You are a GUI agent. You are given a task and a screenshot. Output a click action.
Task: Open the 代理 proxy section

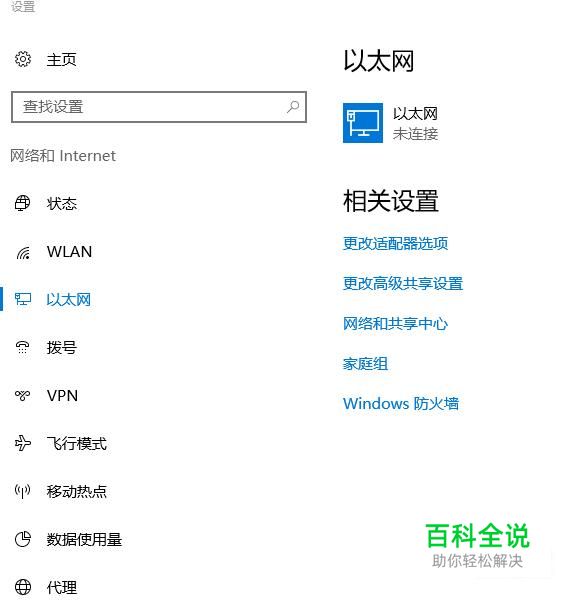pyautogui.click(x=62, y=588)
